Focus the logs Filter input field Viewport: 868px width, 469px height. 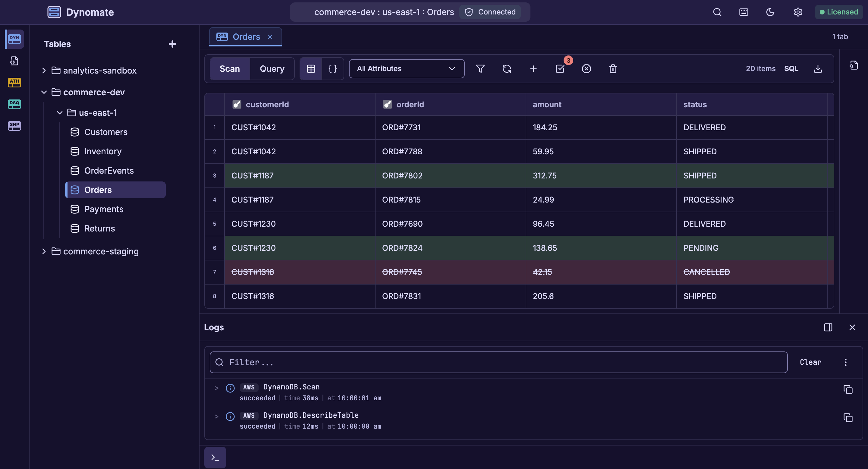tap(498, 362)
